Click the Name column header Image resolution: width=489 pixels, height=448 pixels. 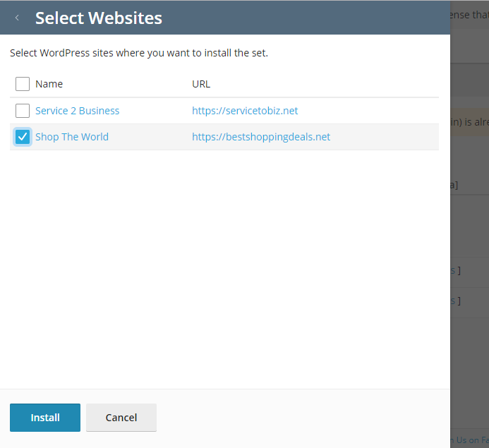click(x=49, y=84)
